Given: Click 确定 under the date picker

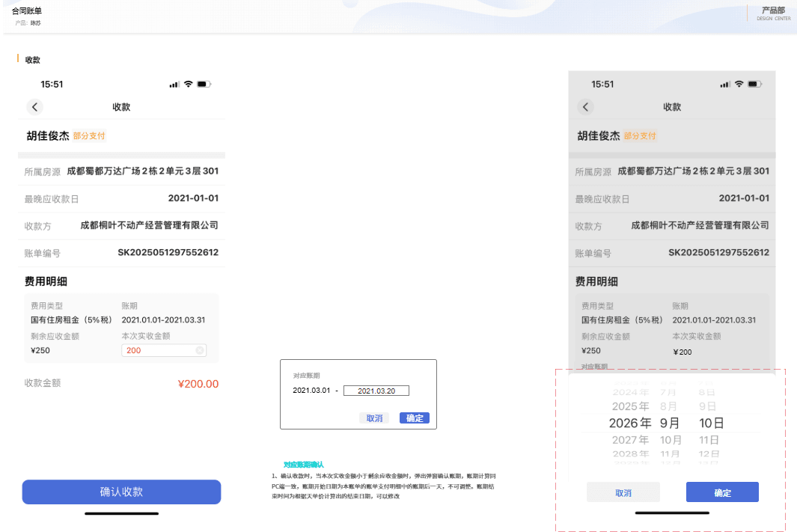Looking at the screenshot, I should pyautogui.click(x=722, y=492).
